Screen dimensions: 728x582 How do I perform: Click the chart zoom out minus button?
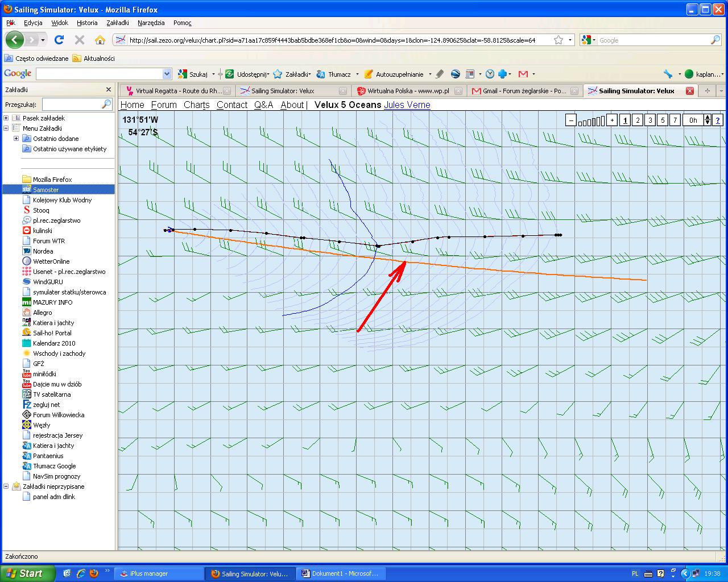(571, 120)
